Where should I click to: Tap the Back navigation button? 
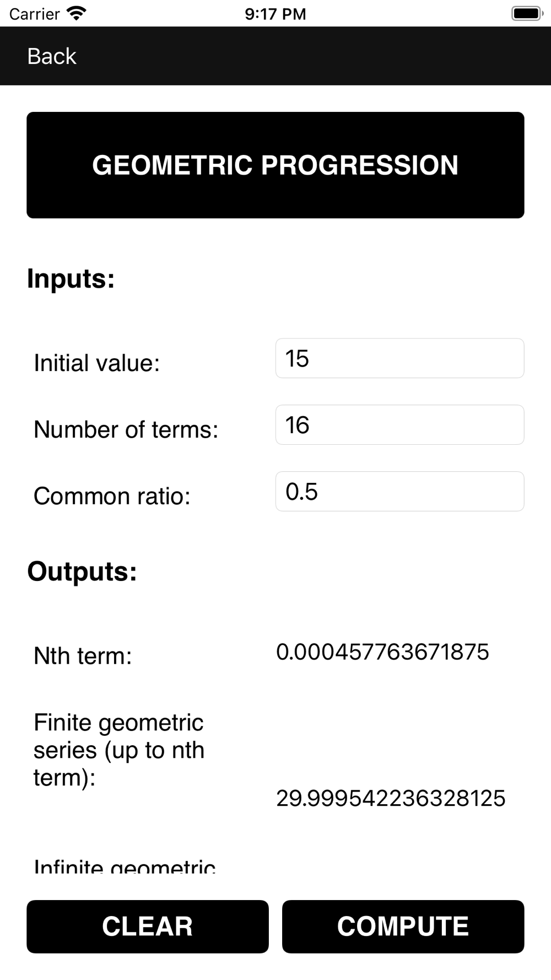[x=52, y=56]
